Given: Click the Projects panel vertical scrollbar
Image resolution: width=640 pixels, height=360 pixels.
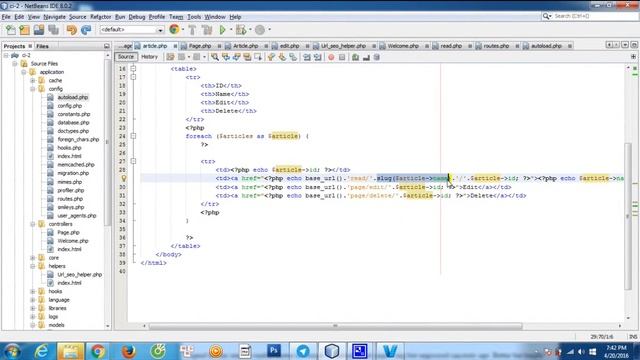Looking at the screenshot, I should click(x=108, y=143).
